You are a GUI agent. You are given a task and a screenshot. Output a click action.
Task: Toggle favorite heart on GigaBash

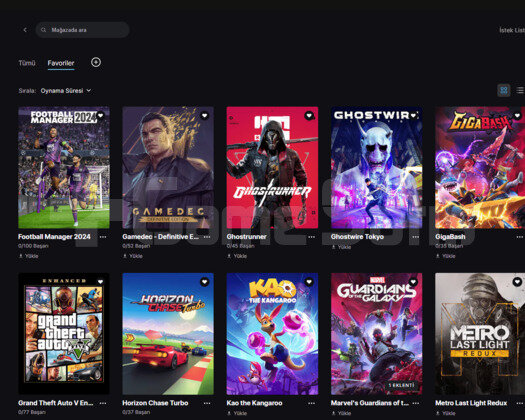tap(517, 116)
